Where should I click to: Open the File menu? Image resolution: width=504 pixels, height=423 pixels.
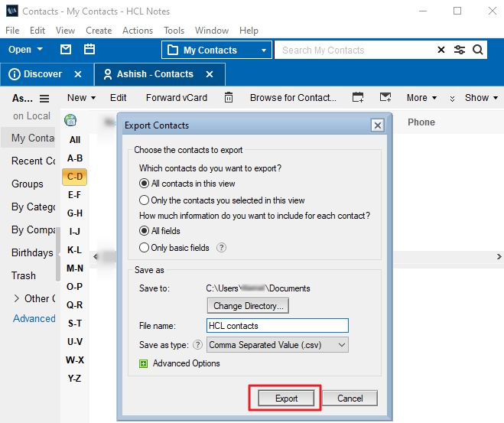(12, 31)
